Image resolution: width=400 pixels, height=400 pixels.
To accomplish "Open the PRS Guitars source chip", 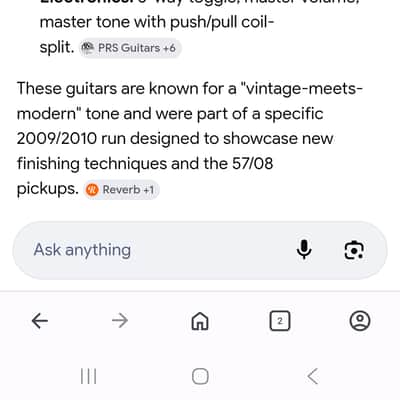I will point(130,48).
